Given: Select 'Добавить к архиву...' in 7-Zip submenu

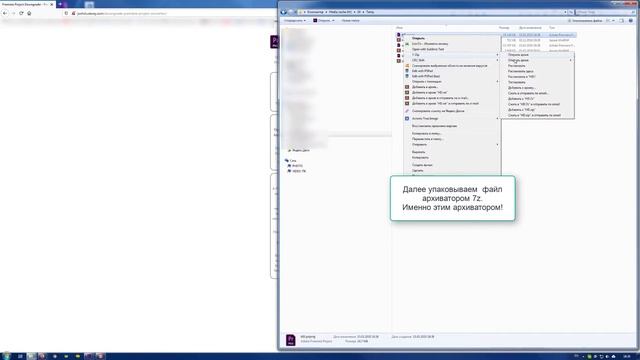Looking at the screenshot, I should (x=521, y=88).
